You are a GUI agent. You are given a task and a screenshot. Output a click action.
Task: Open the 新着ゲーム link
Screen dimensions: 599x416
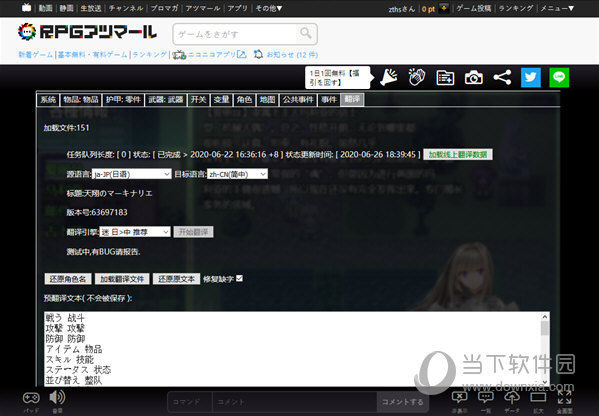click(36, 55)
